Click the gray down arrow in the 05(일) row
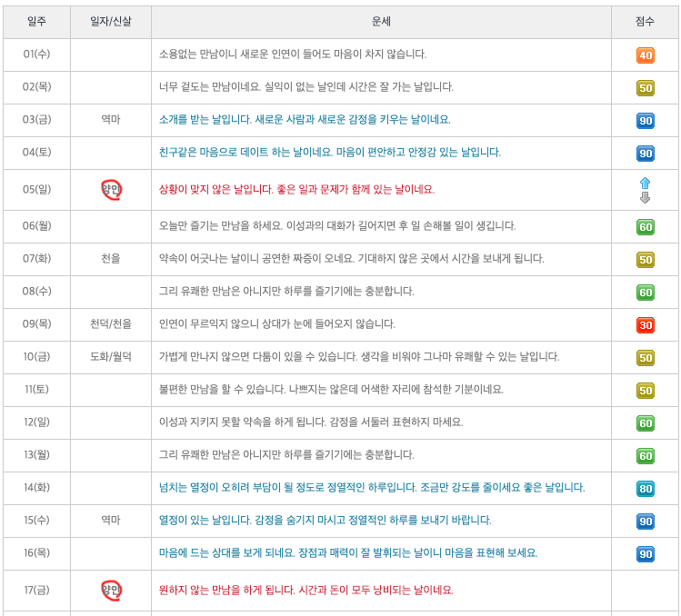Screen dimensions: 681x616 pos(645,198)
